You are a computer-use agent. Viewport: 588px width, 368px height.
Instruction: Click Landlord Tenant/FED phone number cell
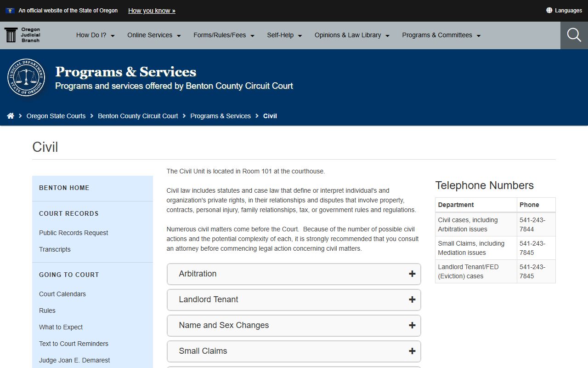click(x=536, y=271)
